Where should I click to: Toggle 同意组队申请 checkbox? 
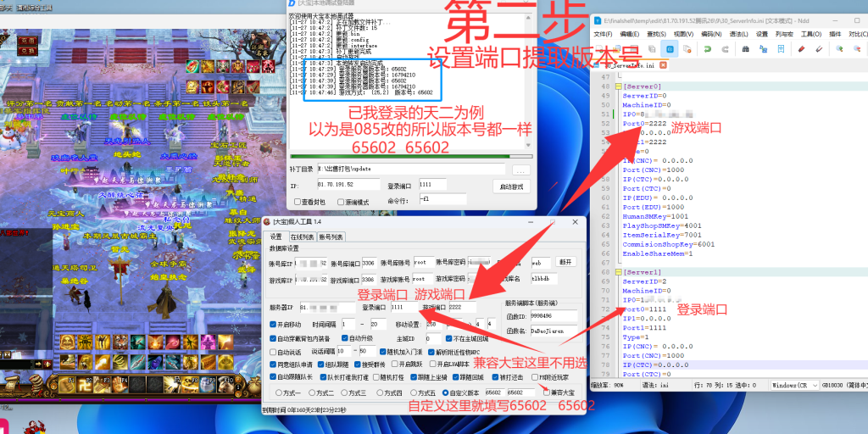click(x=272, y=364)
